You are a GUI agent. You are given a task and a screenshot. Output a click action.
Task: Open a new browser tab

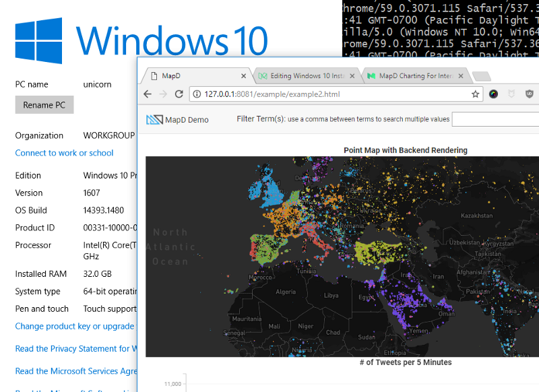pos(481,76)
